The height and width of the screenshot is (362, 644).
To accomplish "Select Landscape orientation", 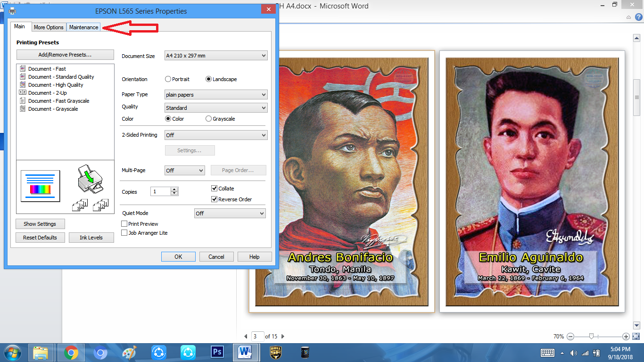I will pyautogui.click(x=221, y=79).
